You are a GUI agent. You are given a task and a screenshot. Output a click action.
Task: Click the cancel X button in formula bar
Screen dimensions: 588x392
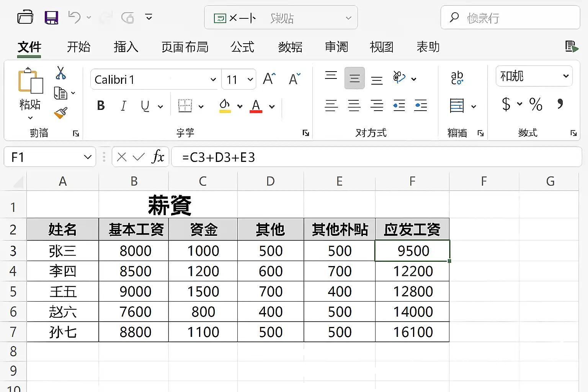pyautogui.click(x=122, y=157)
